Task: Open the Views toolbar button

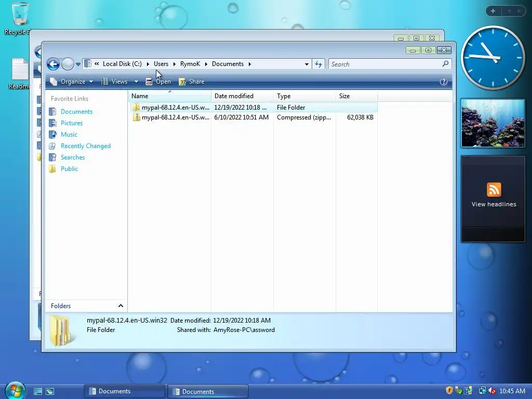Action: coord(115,82)
